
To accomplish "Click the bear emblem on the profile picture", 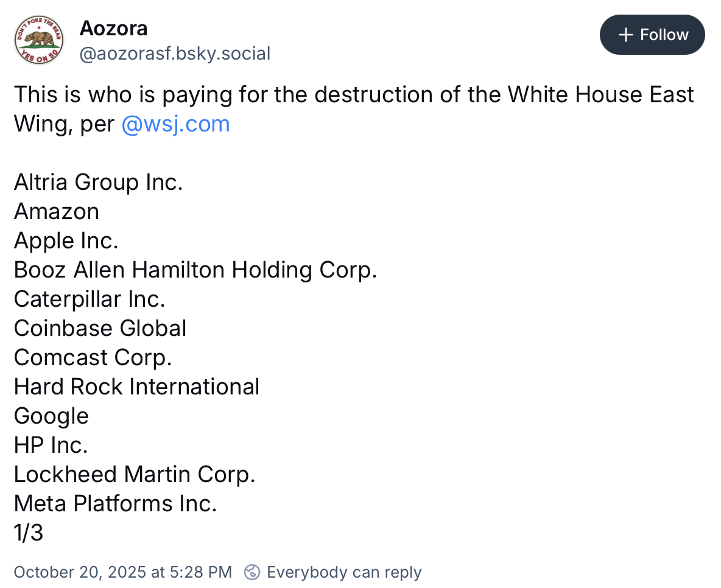I will pos(39,38).
